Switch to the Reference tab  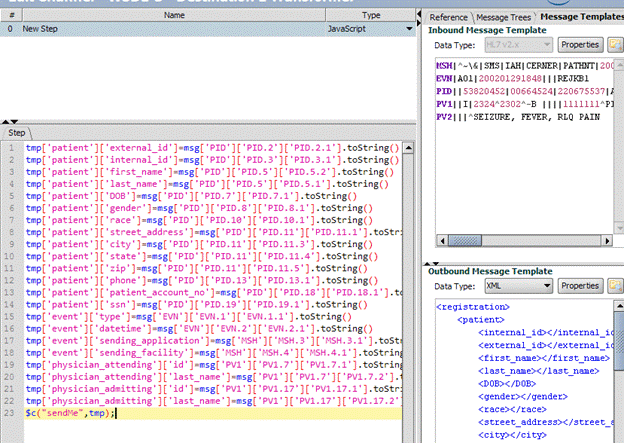coord(448,17)
